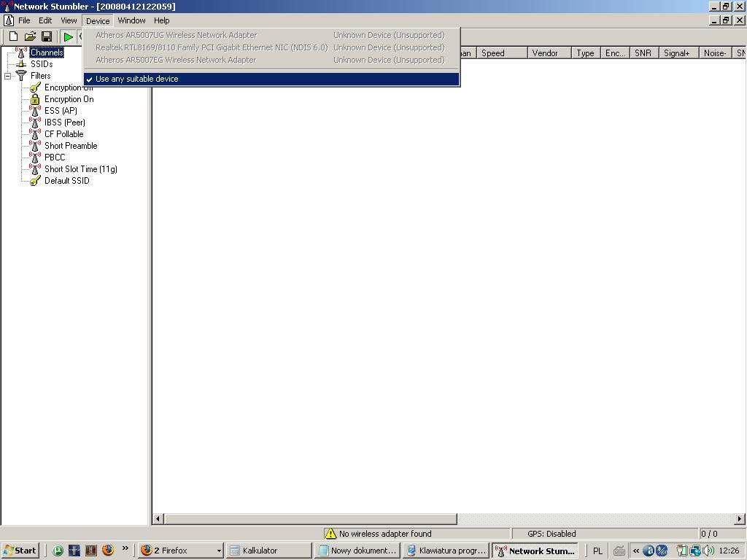The image size is (747, 560).
Task: Sort the list by the Signal+ column
Action: click(678, 52)
